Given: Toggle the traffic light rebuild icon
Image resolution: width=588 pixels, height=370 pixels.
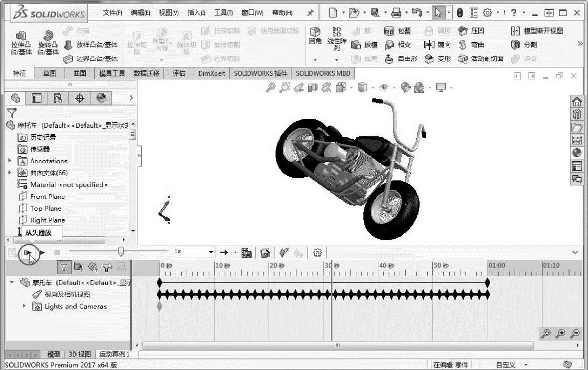Looking at the screenshot, I should (x=460, y=13).
